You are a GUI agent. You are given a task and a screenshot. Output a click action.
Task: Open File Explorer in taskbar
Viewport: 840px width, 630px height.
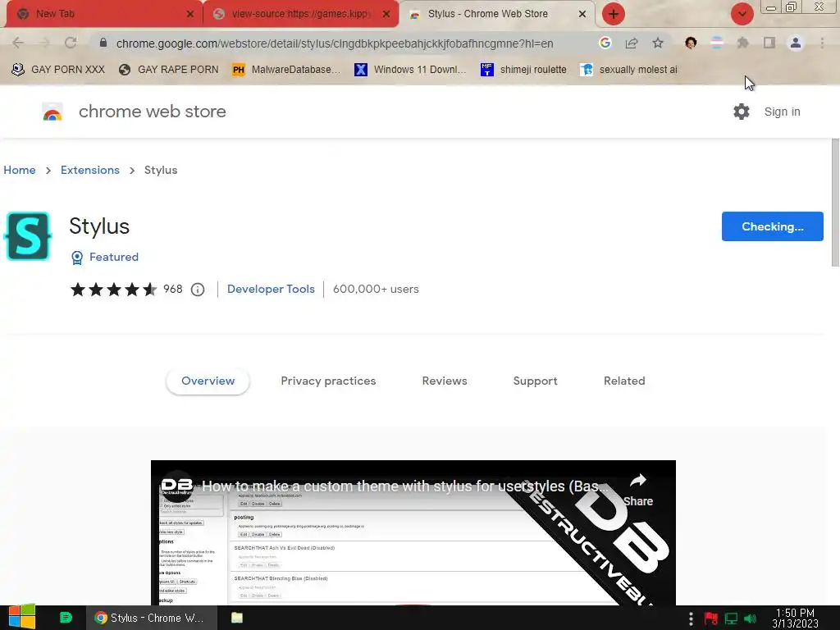click(237, 618)
